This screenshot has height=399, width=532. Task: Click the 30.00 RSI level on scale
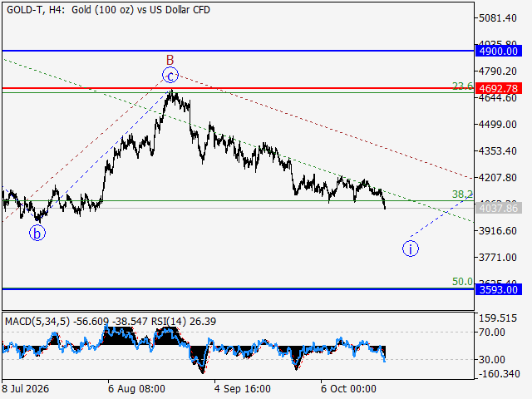[x=492, y=360]
